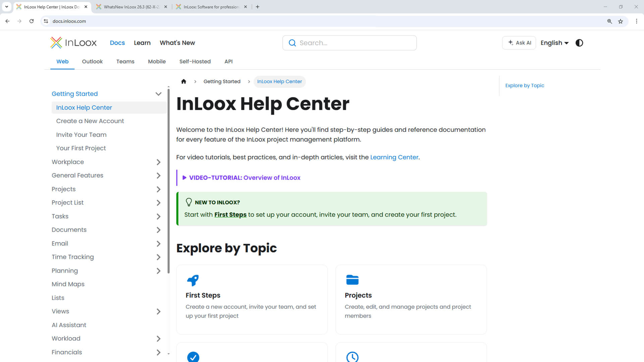Click the lightbulb icon in the tip box
This screenshot has width=644, height=362.
pos(189,202)
